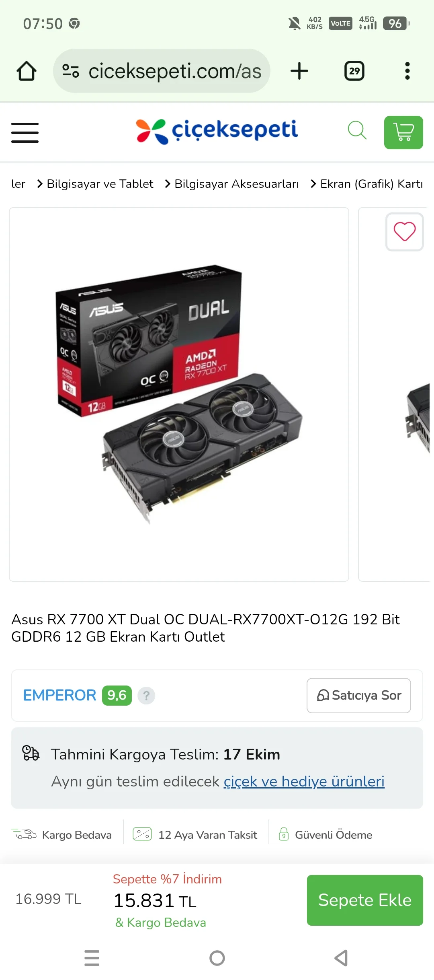Open the tab switcher showing 29 tabs
Image resolution: width=434 pixels, height=980 pixels.
(x=354, y=71)
